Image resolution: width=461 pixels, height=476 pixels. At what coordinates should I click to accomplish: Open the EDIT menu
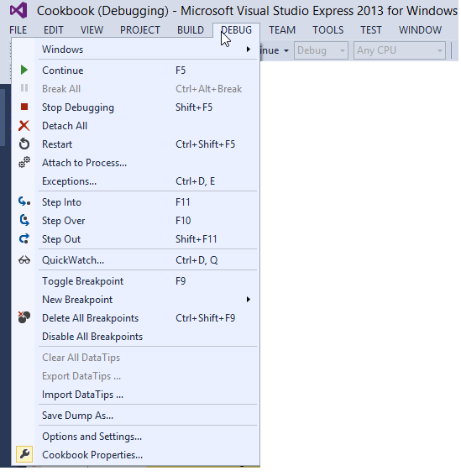(54, 30)
